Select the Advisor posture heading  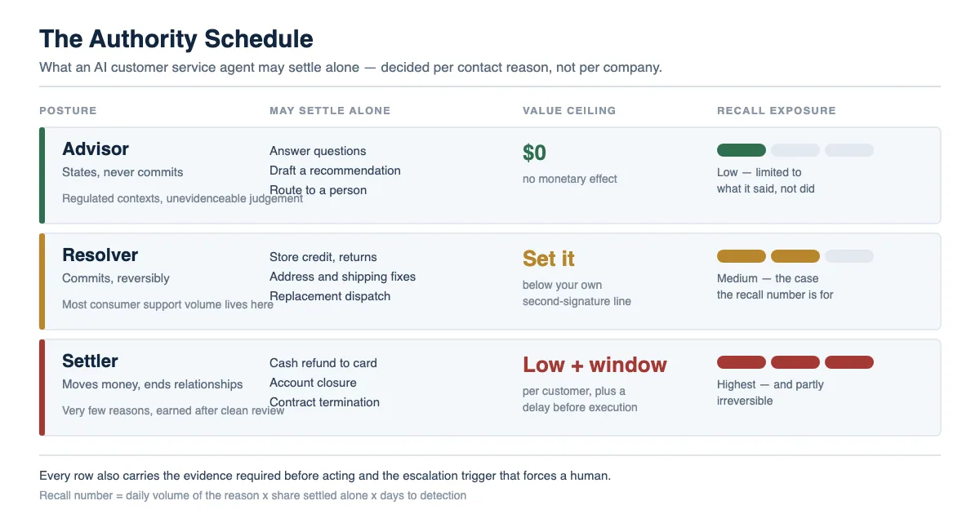(96, 149)
